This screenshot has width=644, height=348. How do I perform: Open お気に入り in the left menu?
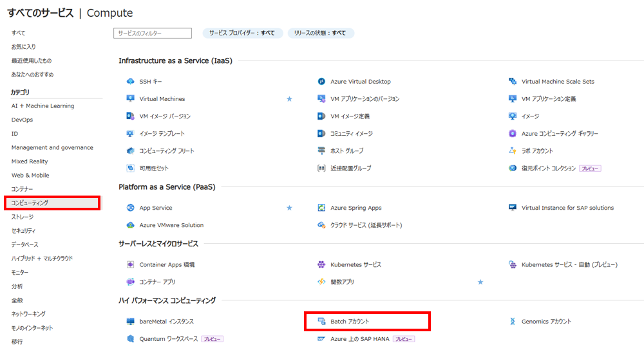[x=23, y=47]
